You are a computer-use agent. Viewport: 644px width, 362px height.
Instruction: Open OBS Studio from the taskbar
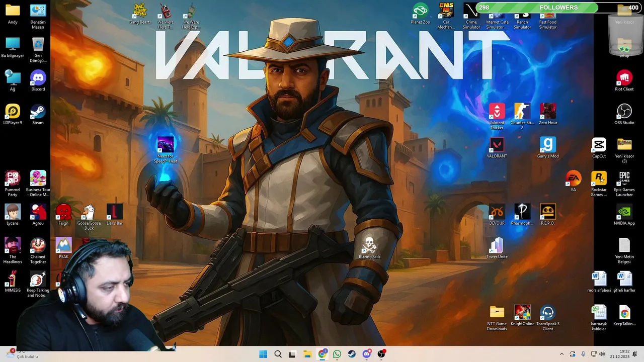tap(381, 354)
